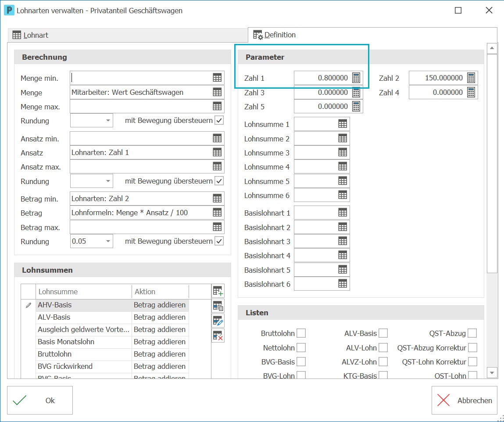Click the scroll down arrow of the Definition panel
Screen dimensions: 504x422
coord(492,373)
